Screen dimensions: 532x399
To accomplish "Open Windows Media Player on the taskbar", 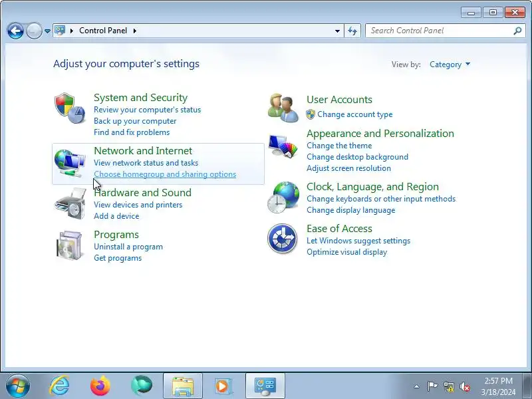I will pyautogui.click(x=223, y=386).
